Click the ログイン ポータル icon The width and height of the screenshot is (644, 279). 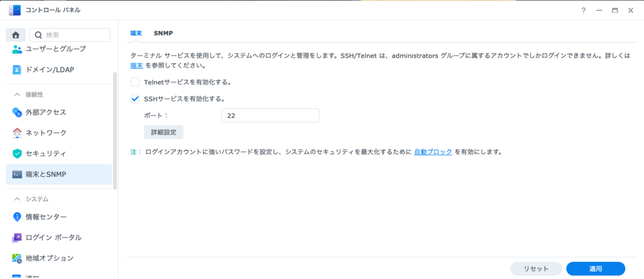(x=17, y=237)
